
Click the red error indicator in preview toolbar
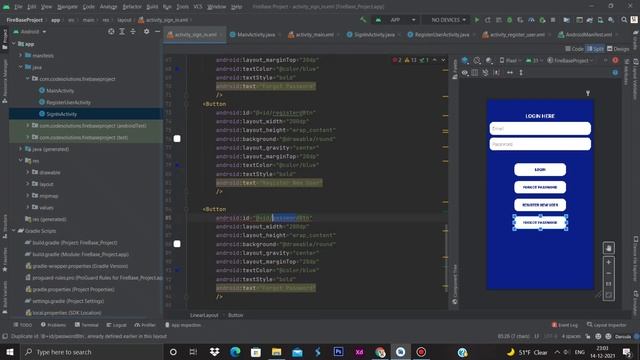(x=615, y=60)
